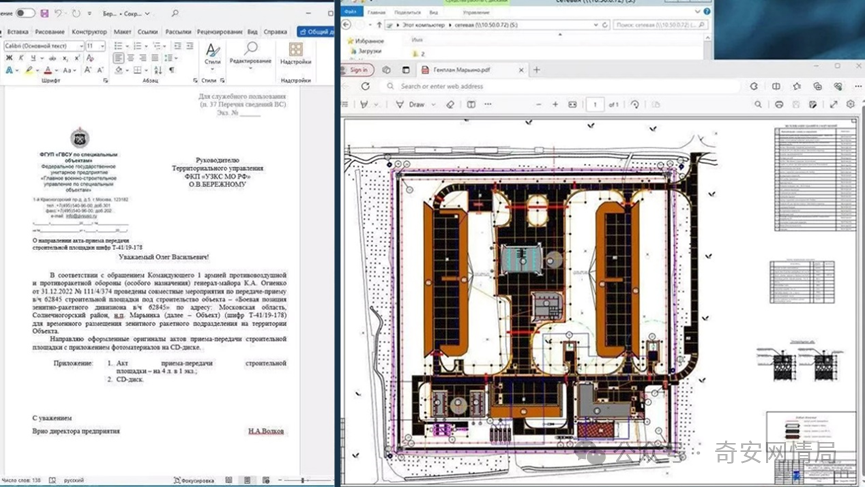The width and height of the screenshot is (865, 487).
Task: Open Рисование tab in Word
Action: coord(50,32)
